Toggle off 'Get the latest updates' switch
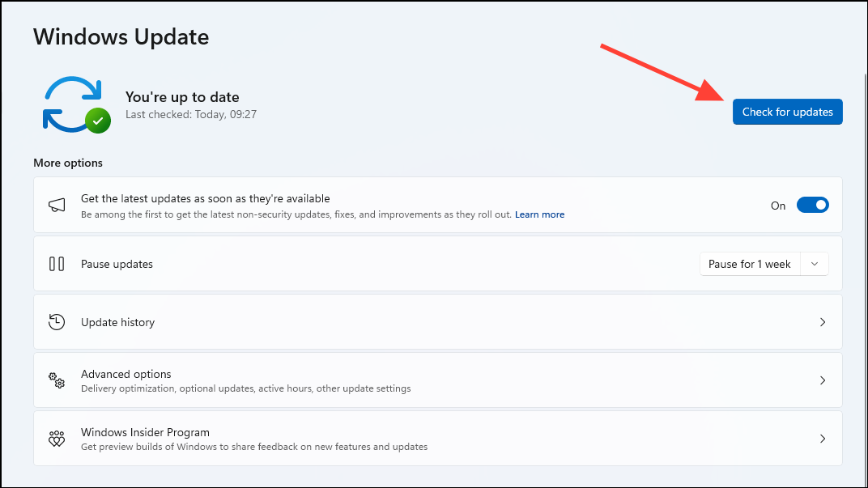The height and width of the screenshot is (488, 868). tap(812, 206)
